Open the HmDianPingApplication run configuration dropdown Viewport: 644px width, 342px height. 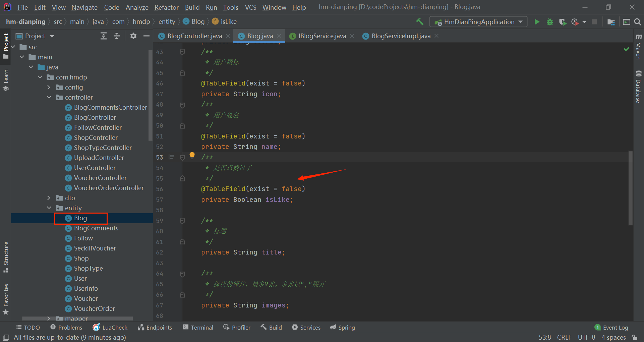[x=478, y=22]
